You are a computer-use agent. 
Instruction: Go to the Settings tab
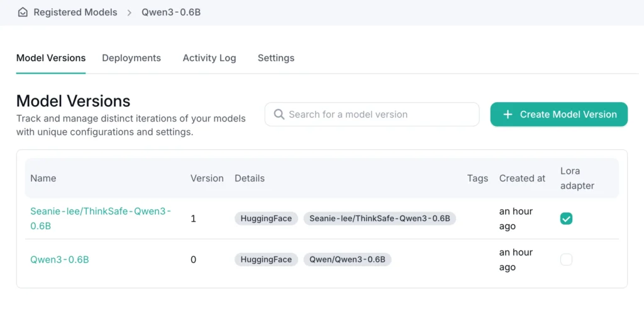point(275,58)
